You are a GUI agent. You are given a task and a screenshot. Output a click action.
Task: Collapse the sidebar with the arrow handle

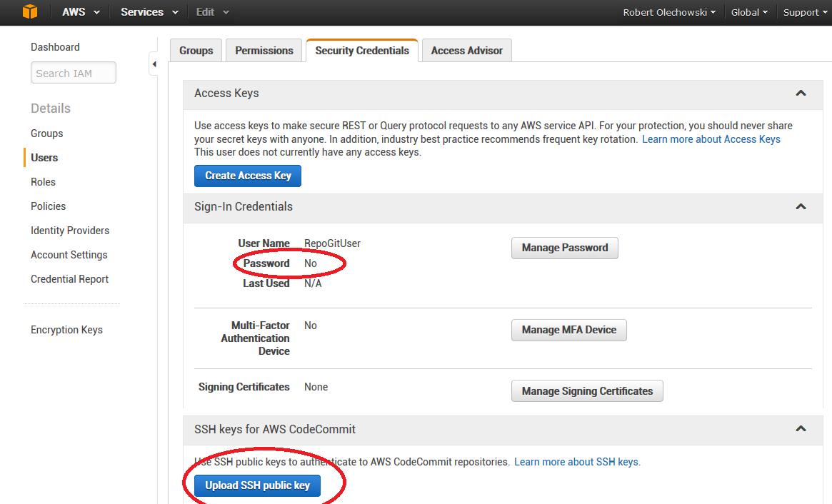[154, 65]
